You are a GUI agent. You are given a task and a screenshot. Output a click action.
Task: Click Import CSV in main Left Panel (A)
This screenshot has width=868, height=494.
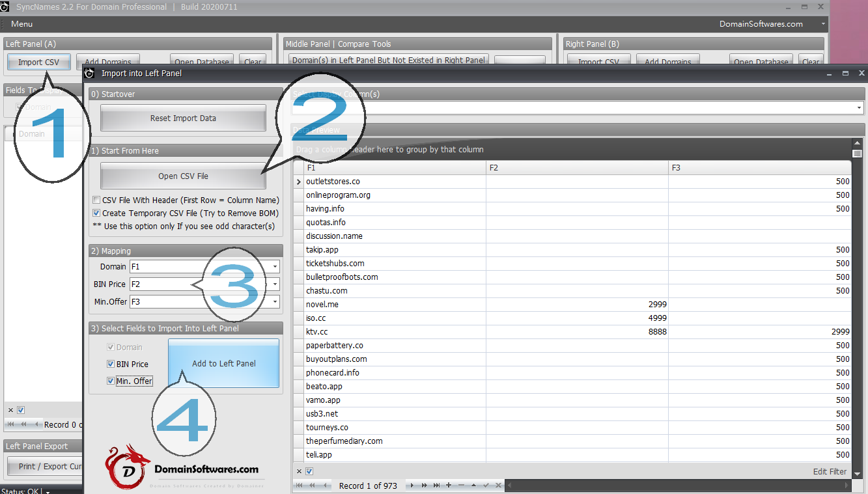[39, 62]
